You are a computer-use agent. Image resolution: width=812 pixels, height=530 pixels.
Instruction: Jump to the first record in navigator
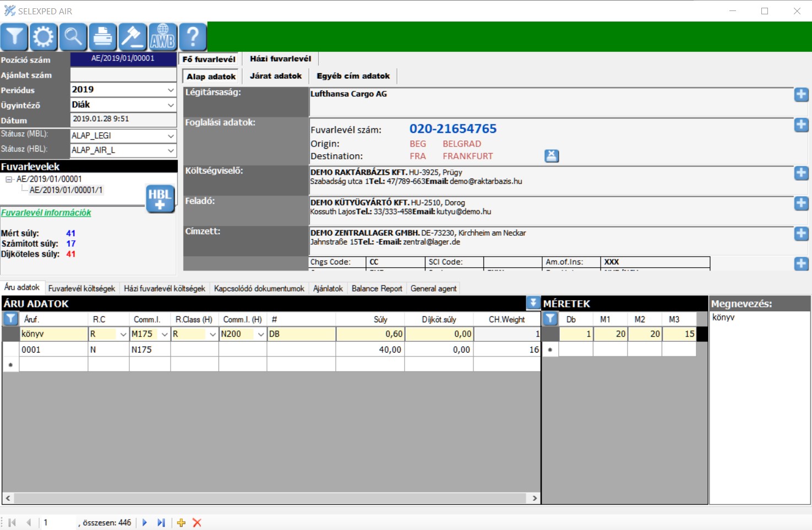click(x=12, y=522)
